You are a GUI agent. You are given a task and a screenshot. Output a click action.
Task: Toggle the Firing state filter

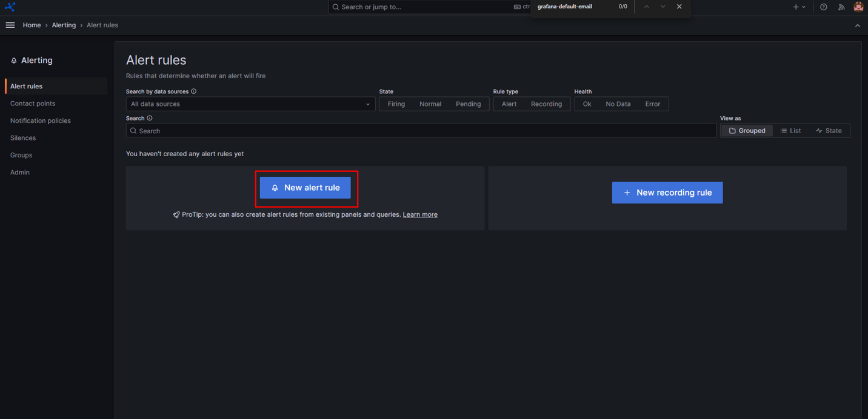(396, 104)
